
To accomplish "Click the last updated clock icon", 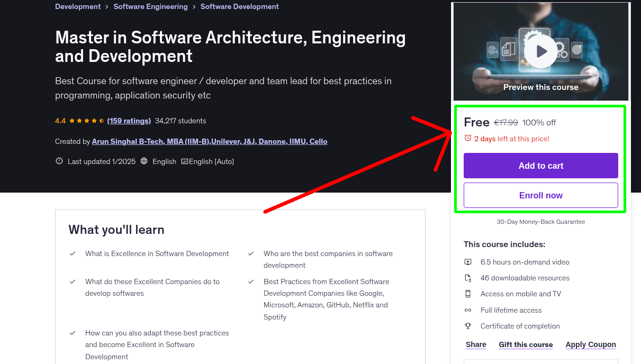I will pyautogui.click(x=59, y=161).
